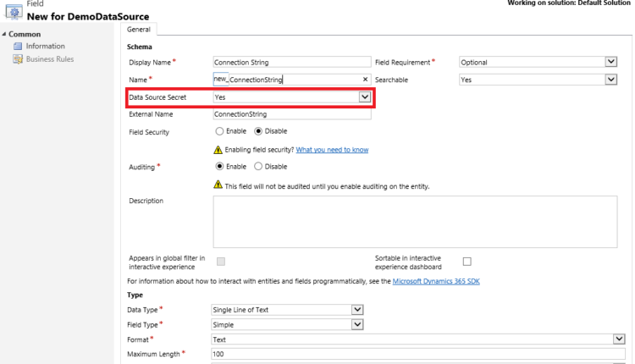This screenshot has width=635, height=364.
Task: Check Sortable in interactive experience dashboard
Action: click(467, 262)
